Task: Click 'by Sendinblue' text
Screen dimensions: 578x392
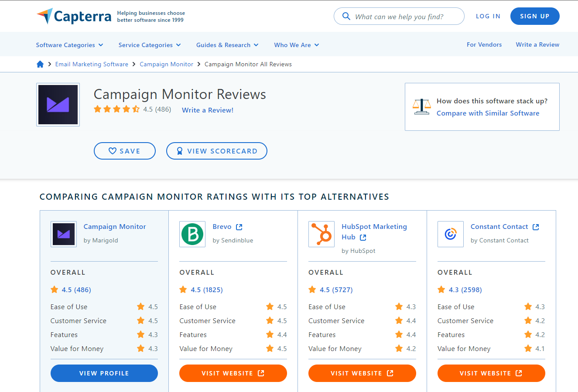Action: click(x=233, y=240)
